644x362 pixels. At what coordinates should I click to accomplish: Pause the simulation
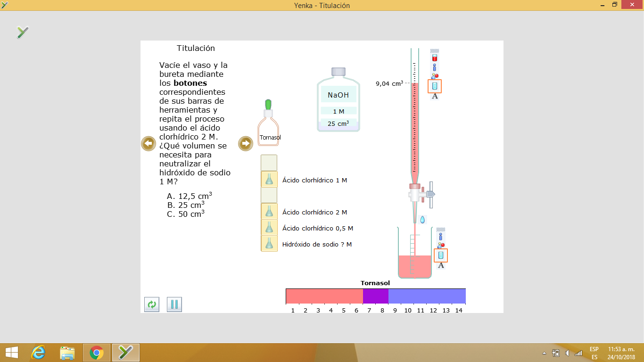(x=174, y=305)
